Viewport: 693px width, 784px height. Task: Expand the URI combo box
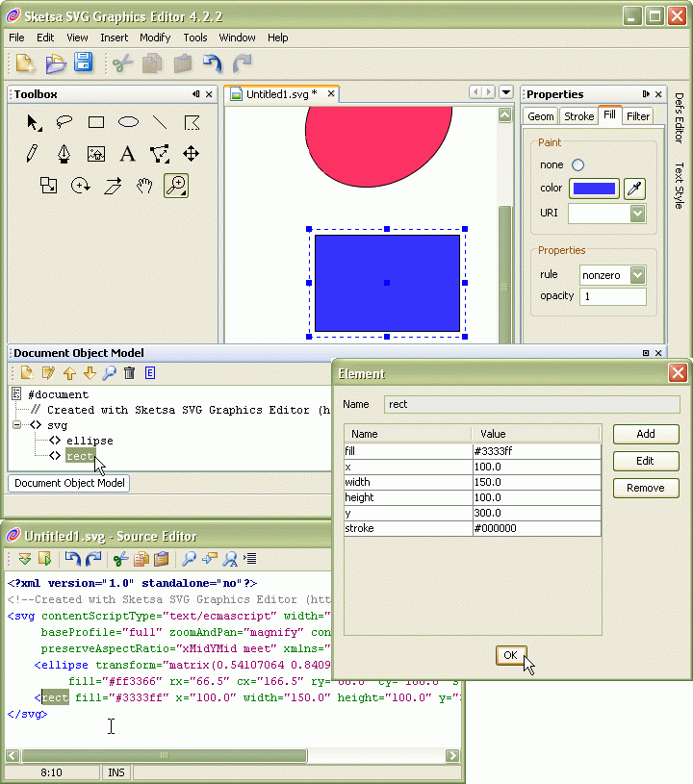pos(637,214)
